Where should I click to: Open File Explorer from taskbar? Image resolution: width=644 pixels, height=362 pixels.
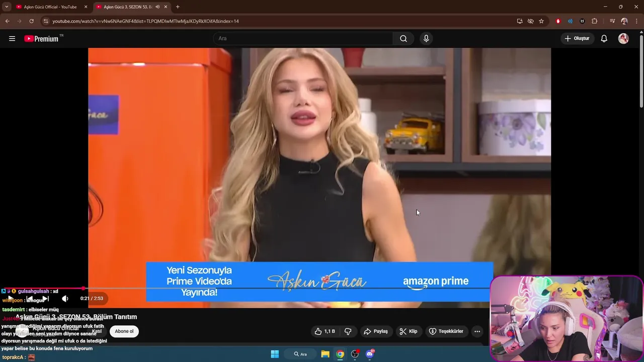[326, 354]
